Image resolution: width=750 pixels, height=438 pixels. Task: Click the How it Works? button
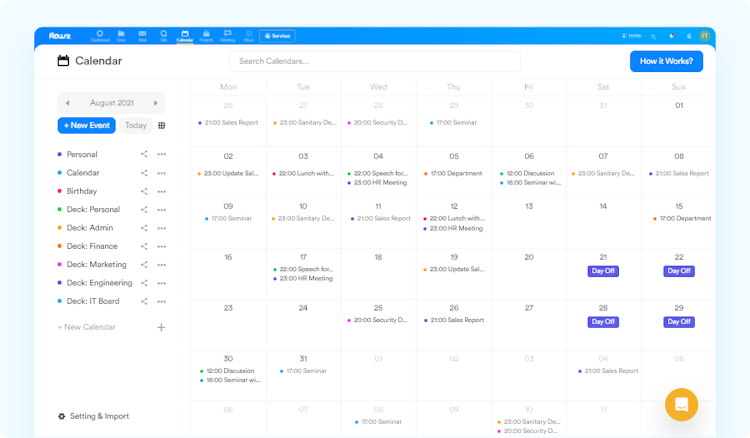666,61
